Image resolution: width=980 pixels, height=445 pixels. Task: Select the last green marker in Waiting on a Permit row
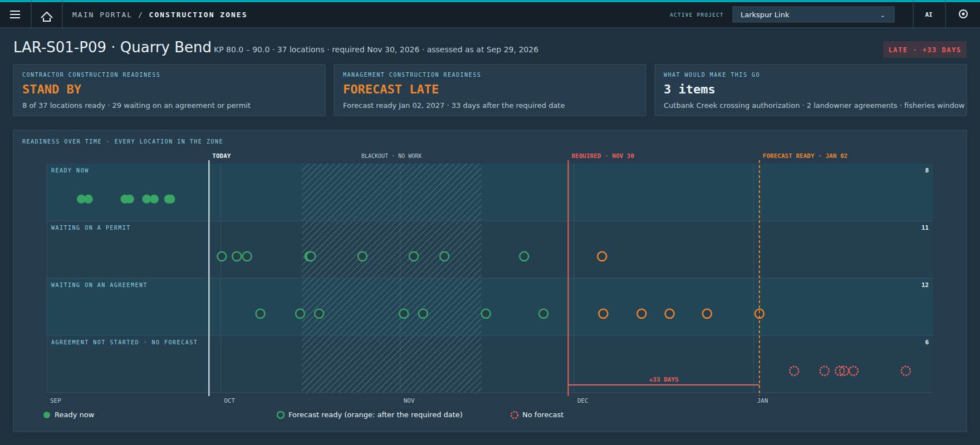(x=524, y=256)
